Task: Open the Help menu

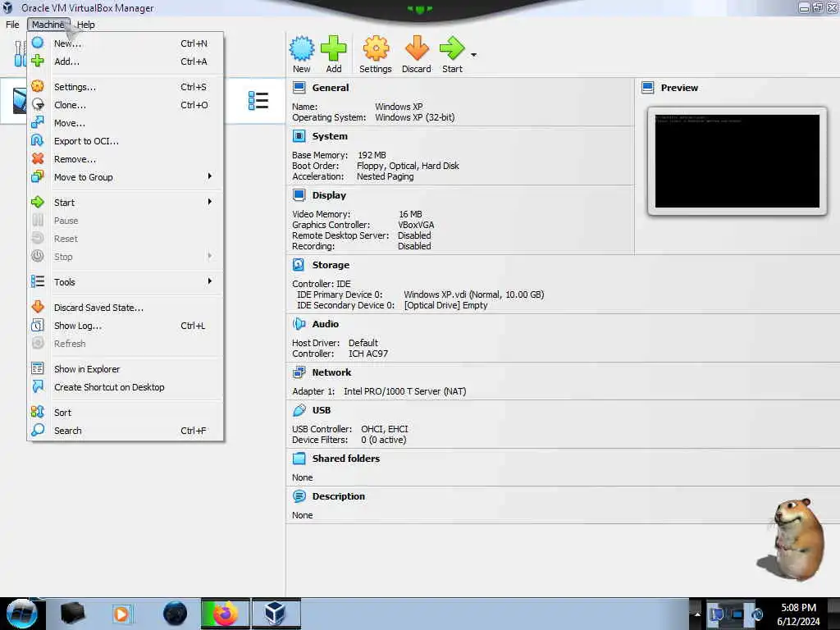Action: (85, 25)
